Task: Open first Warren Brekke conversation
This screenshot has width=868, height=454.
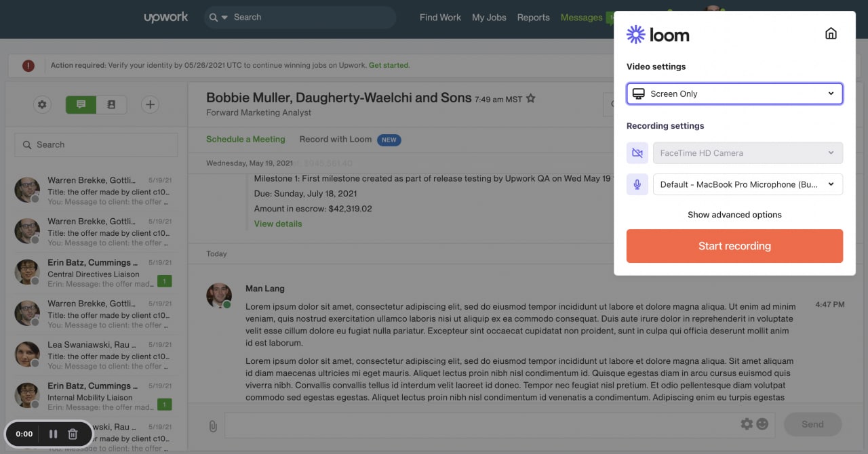Action: (x=96, y=191)
